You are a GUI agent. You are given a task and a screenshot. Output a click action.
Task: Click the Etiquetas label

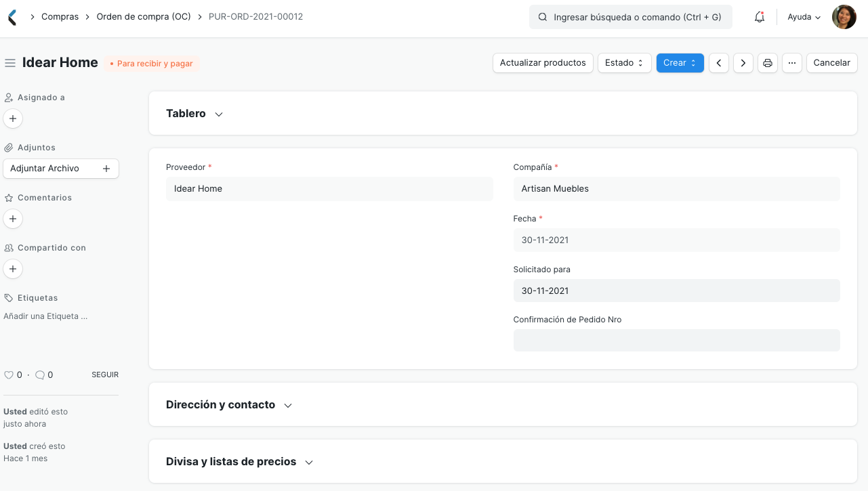(x=37, y=298)
